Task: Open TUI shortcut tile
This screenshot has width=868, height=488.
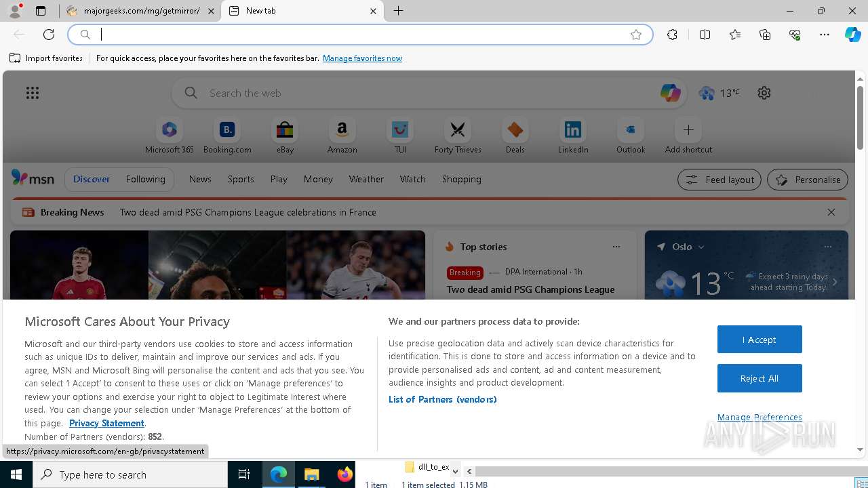Action: pyautogui.click(x=400, y=136)
